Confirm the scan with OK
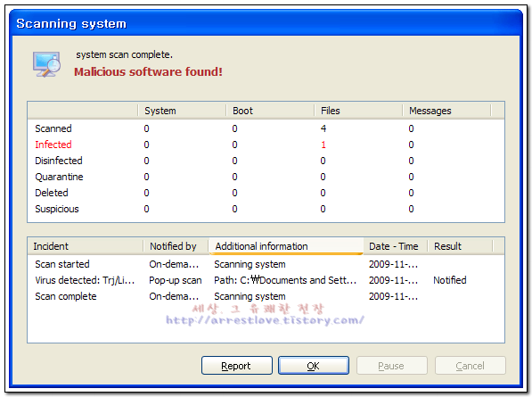 [x=314, y=366]
